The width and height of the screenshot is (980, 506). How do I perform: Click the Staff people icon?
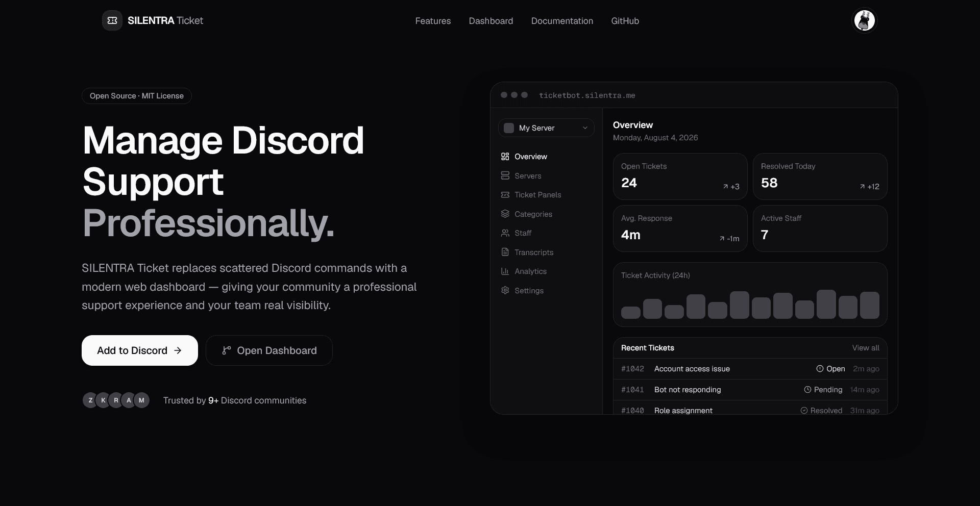505,233
